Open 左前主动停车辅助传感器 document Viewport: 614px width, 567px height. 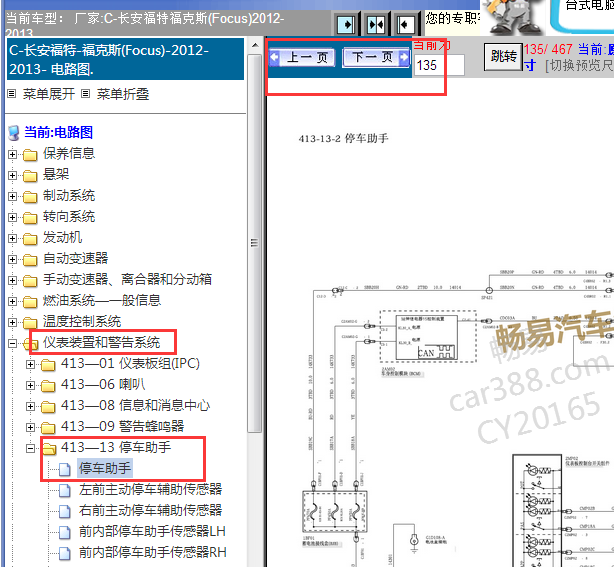click(x=150, y=489)
